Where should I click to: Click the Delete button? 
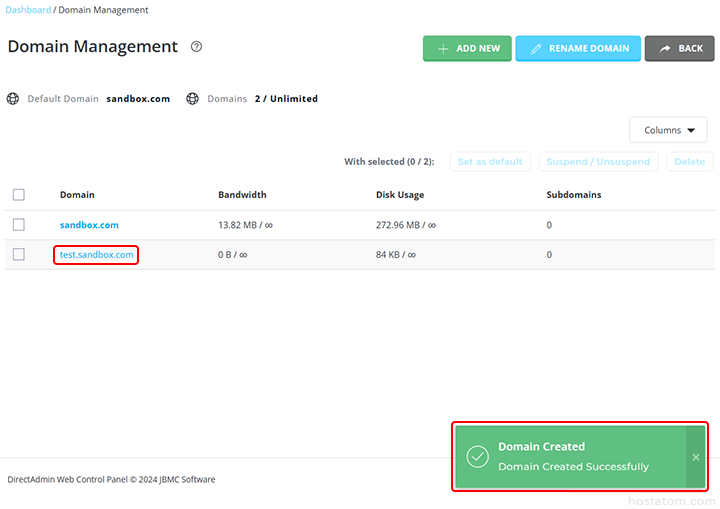pyautogui.click(x=689, y=161)
